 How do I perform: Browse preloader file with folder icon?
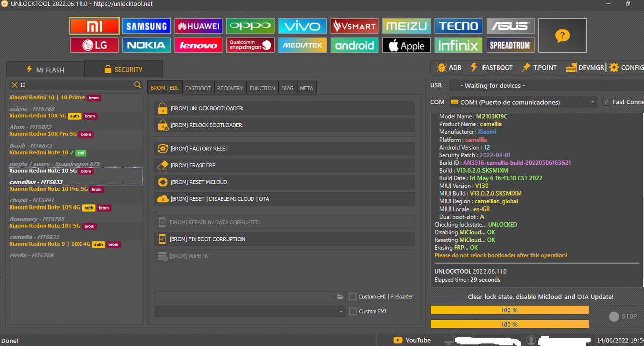340,297
